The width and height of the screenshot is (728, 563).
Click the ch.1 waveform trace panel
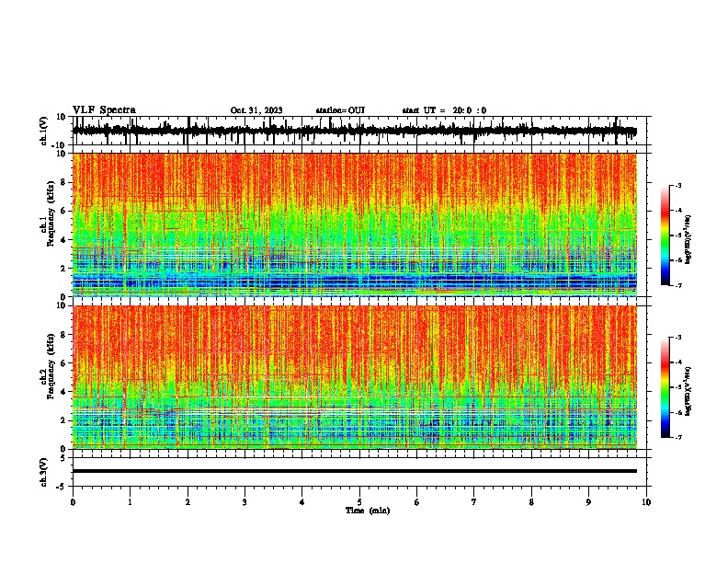click(358, 131)
